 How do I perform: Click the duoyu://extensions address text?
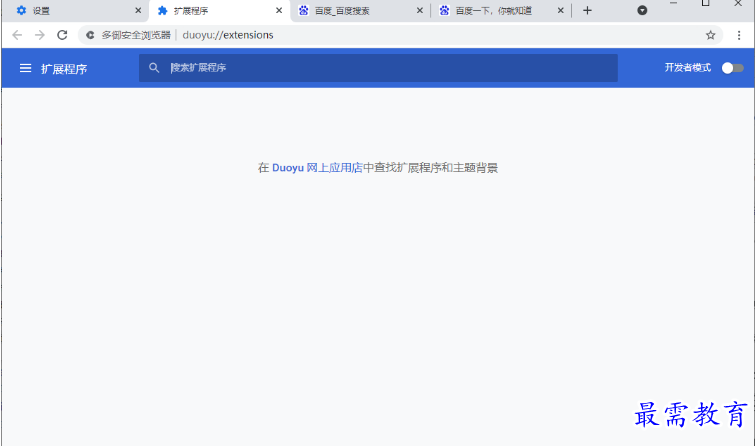click(x=228, y=35)
